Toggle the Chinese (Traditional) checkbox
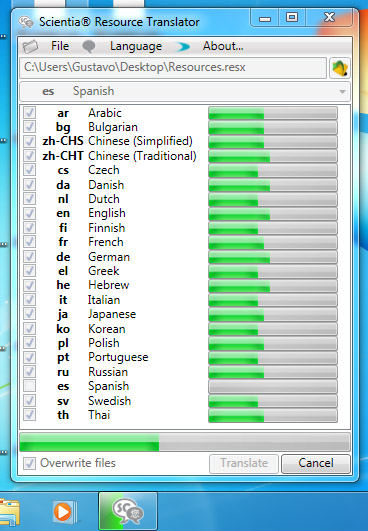Image resolution: width=368 pixels, height=531 pixels. click(29, 155)
